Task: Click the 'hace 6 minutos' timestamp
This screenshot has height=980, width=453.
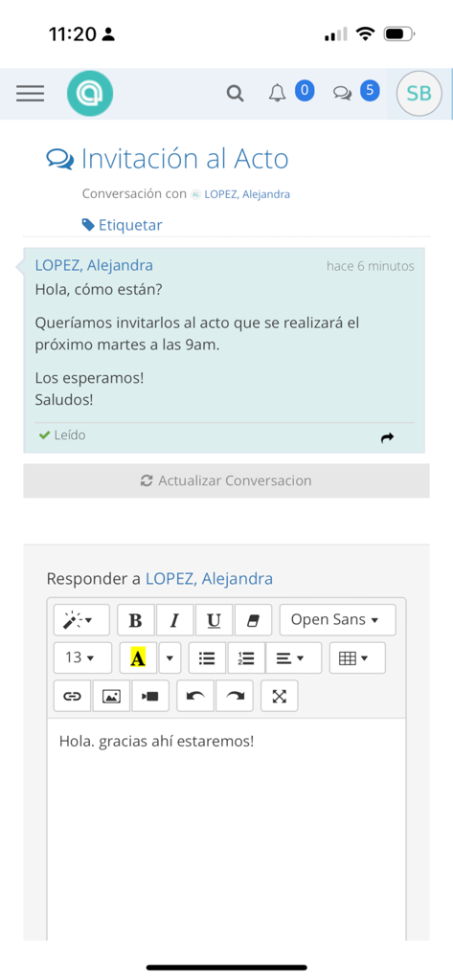Action: 371,266
